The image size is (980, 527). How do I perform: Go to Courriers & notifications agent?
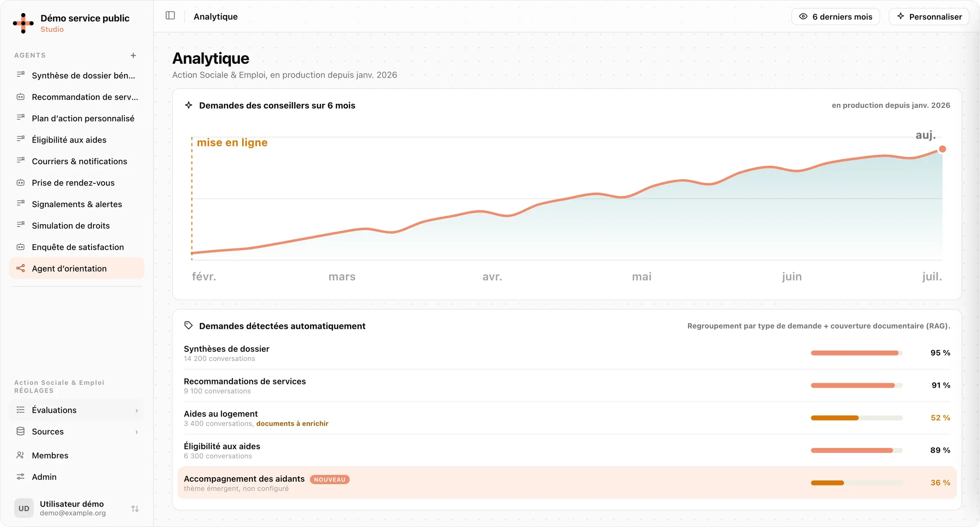77,161
